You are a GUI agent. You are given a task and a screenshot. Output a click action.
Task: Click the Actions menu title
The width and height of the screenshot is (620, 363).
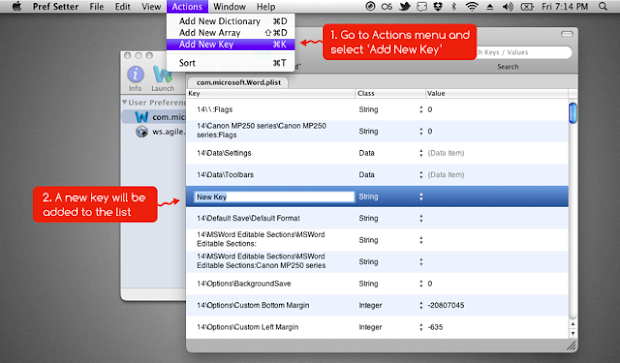(187, 7)
